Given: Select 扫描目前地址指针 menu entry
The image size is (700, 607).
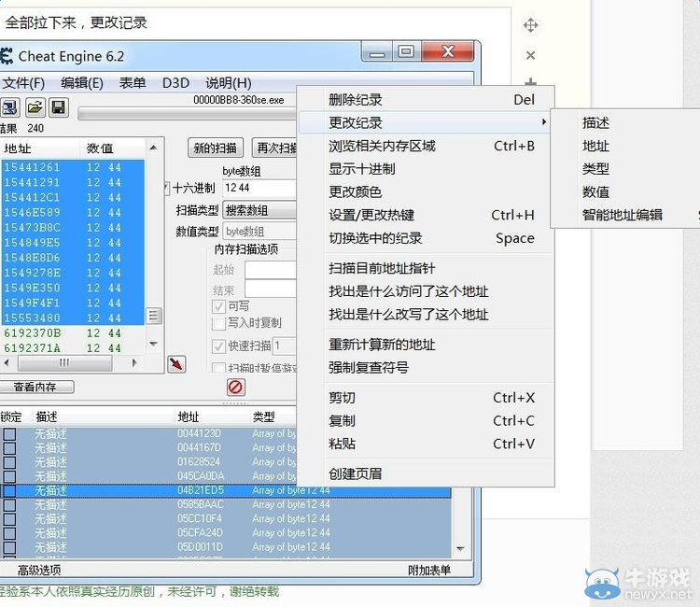Looking at the screenshot, I should (427, 268).
